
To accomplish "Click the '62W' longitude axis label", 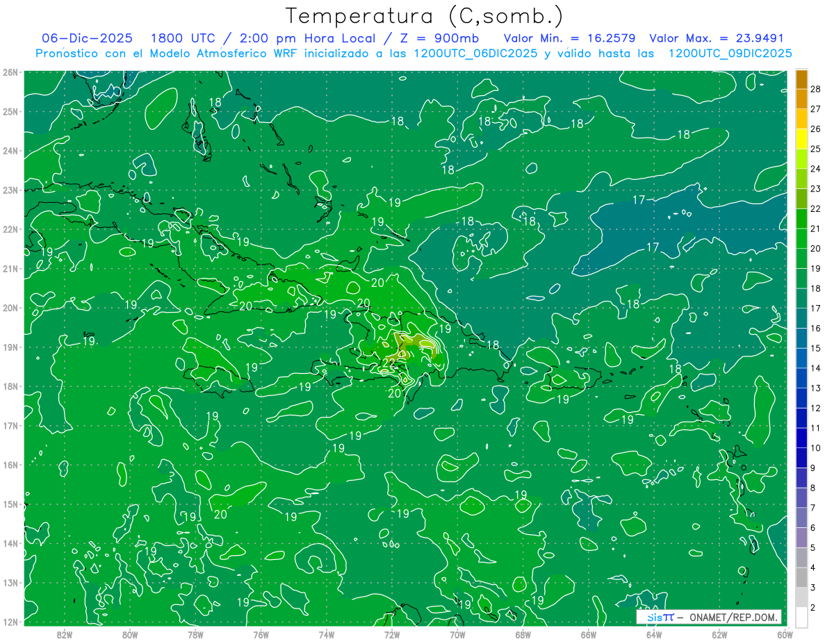I will pos(719,634).
